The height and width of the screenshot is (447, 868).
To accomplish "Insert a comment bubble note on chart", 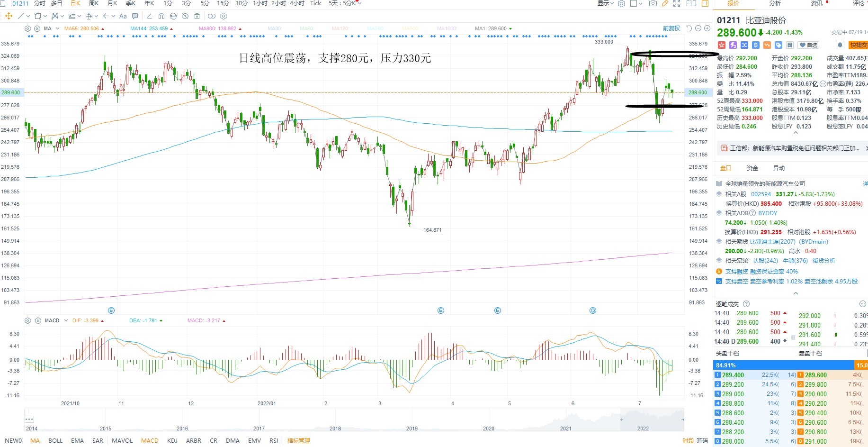I will (x=135, y=16).
